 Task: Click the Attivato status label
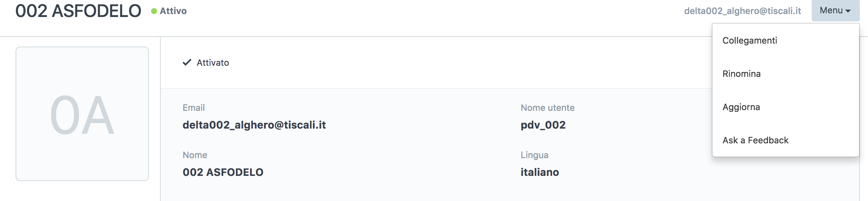tap(213, 63)
